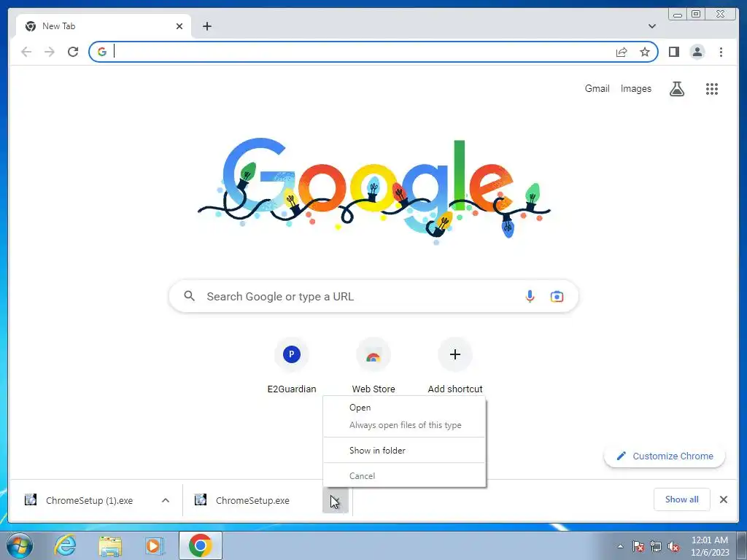Click the Show all downloads button

point(682,499)
